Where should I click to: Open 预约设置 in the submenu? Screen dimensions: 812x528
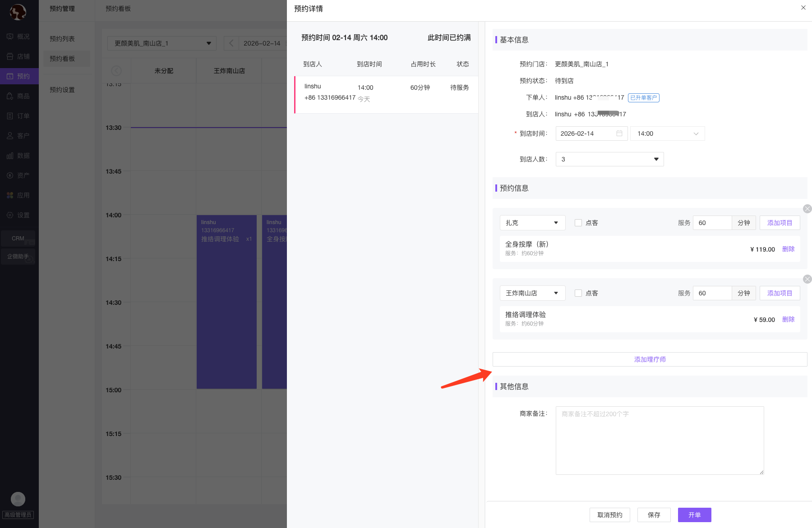62,90
